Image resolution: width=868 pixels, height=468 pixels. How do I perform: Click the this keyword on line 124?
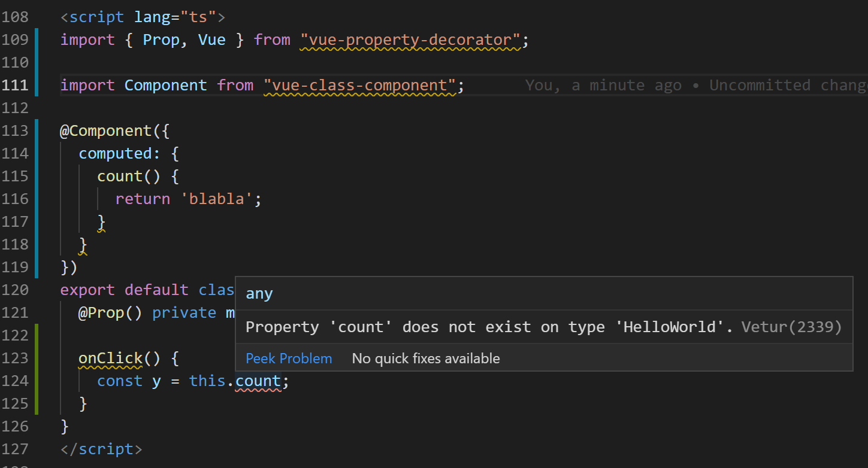(x=207, y=381)
